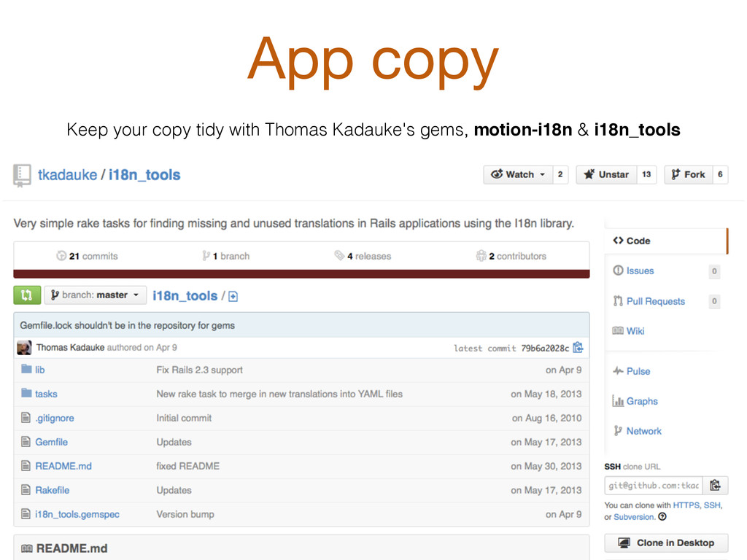Click the Rakefile file icon
The height and width of the screenshot is (560, 747).
[26, 489]
